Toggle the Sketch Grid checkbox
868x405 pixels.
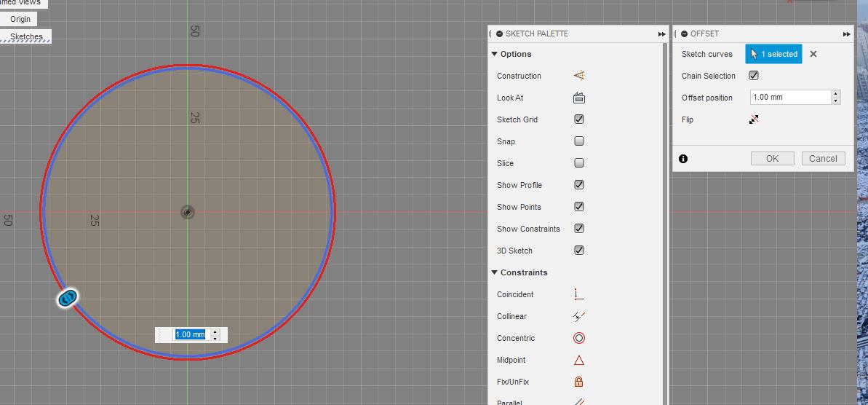click(x=579, y=119)
